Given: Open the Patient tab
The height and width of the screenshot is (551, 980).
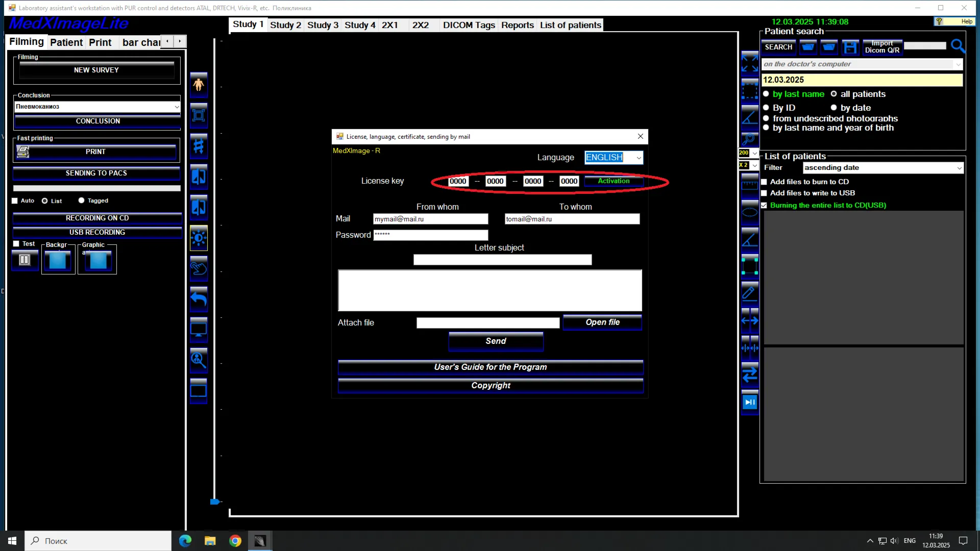Looking at the screenshot, I should click(x=66, y=42).
